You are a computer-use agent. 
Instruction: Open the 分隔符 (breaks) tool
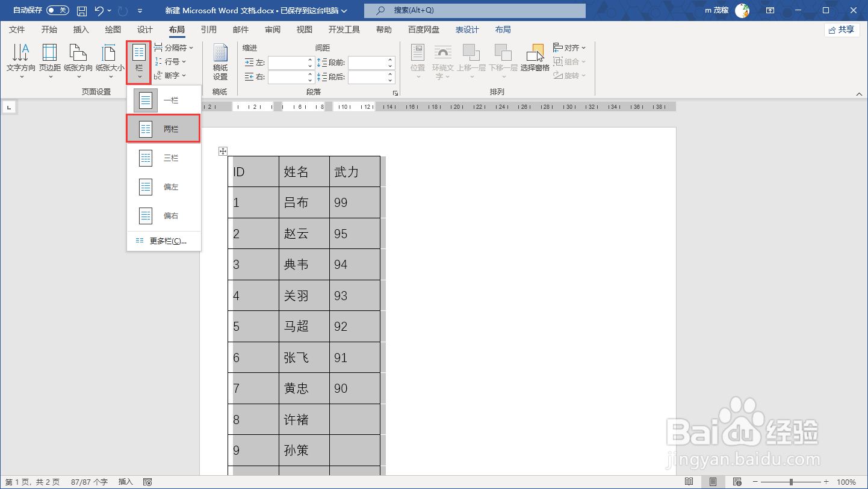(174, 47)
